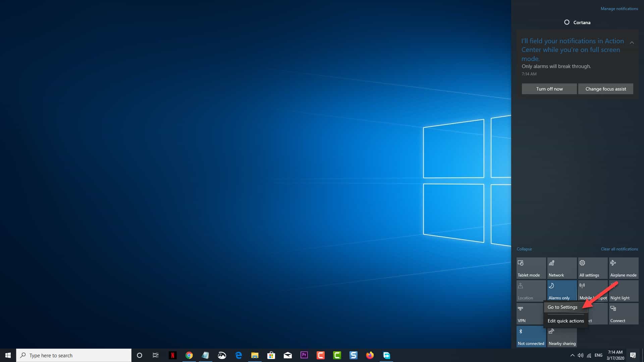Viewport: 644px width, 362px height.
Task: Toggle the Nearby sharing tile
Action: pos(562,337)
